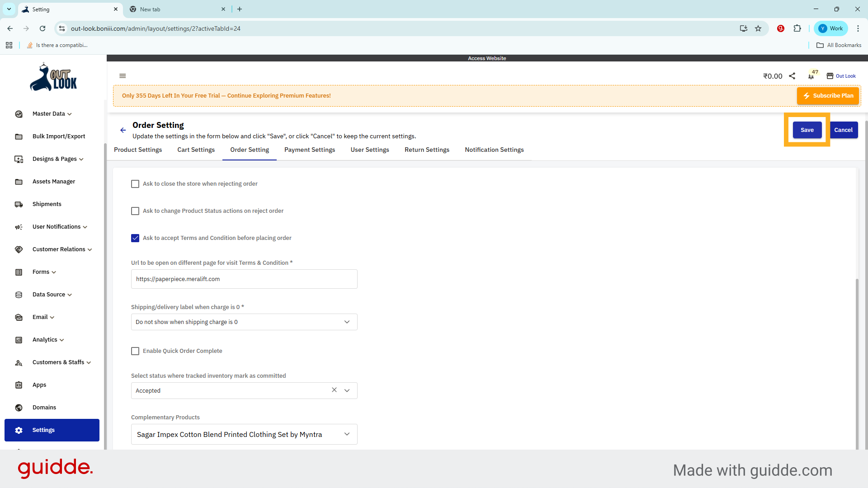This screenshot has height=488, width=868.
Task: Click the Forms sidebar icon
Action: pyautogui.click(x=19, y=272)
